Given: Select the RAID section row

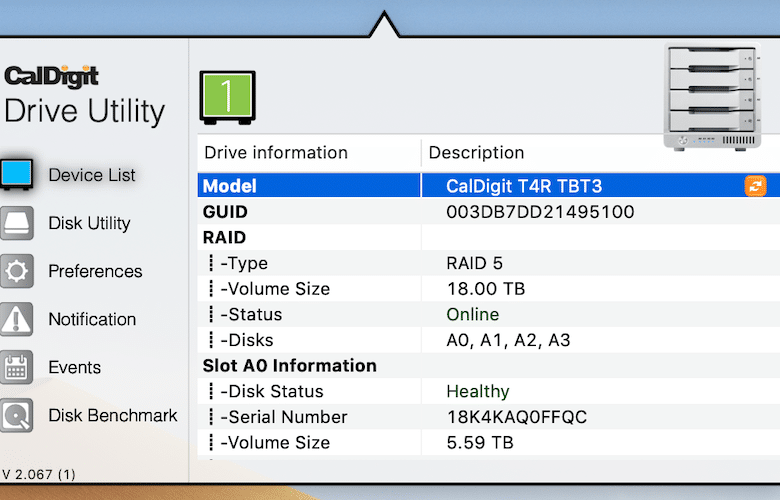Looking at the screenshot, I should [488, 237].
